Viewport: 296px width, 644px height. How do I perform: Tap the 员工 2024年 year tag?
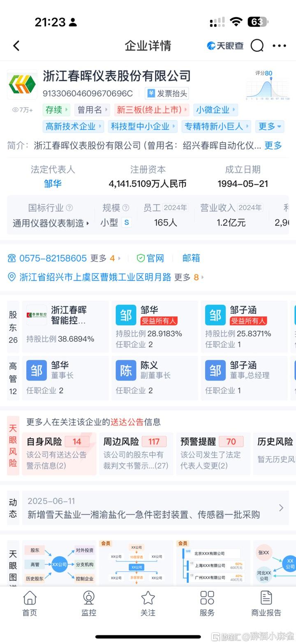pos(175,208)
